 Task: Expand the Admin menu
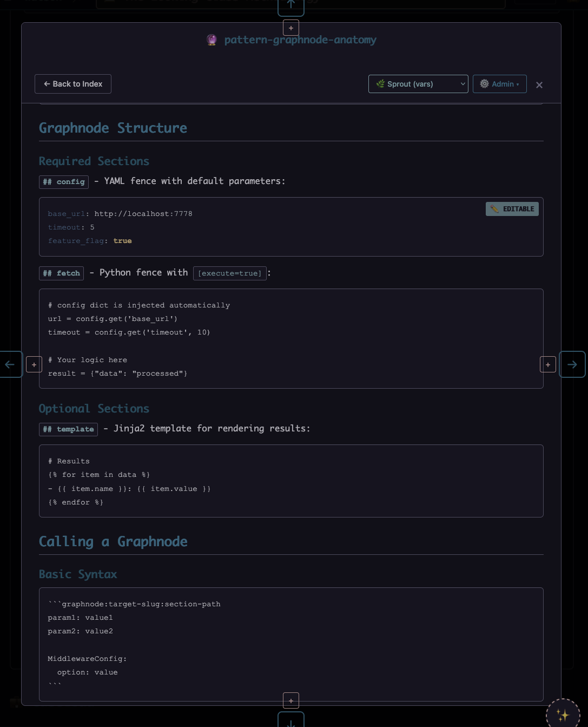point(499,84)
